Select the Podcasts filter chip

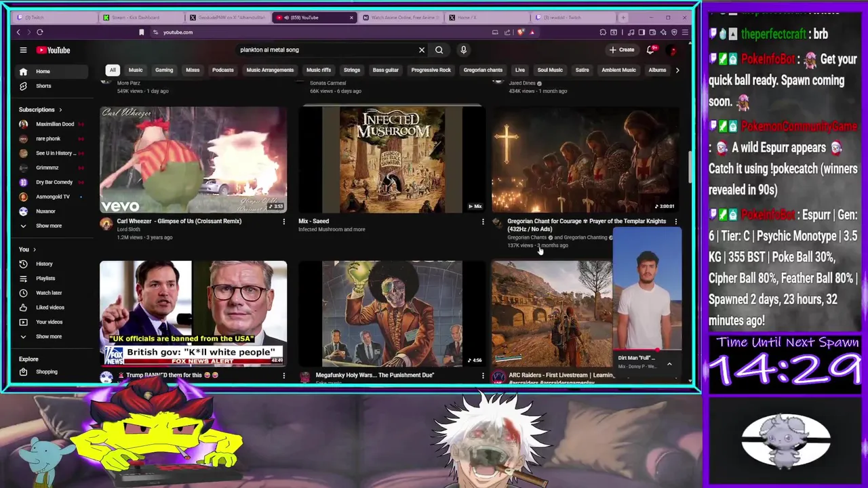point(222,70)
